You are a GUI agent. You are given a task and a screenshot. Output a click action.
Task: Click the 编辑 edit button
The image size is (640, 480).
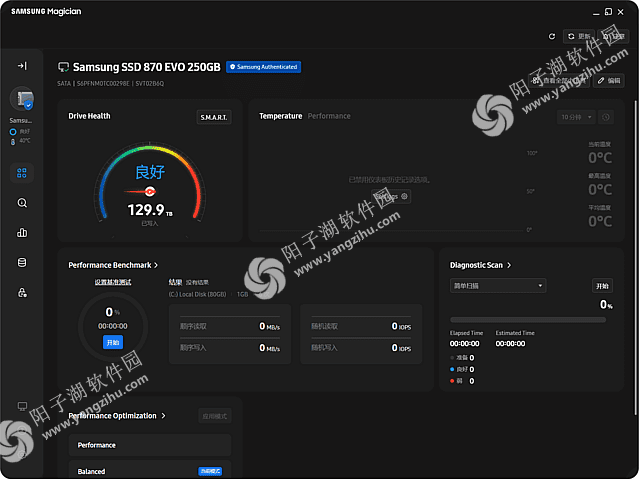(609, 80)
